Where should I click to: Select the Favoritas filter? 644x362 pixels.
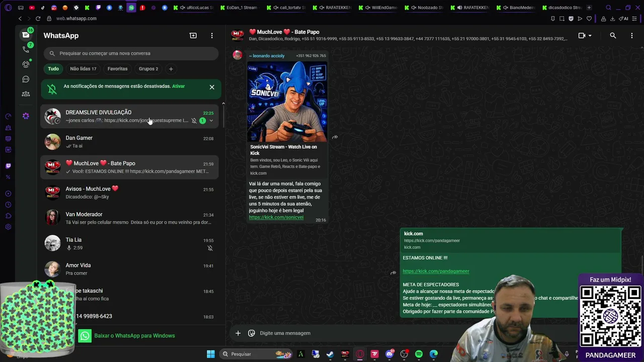(117, 69)
